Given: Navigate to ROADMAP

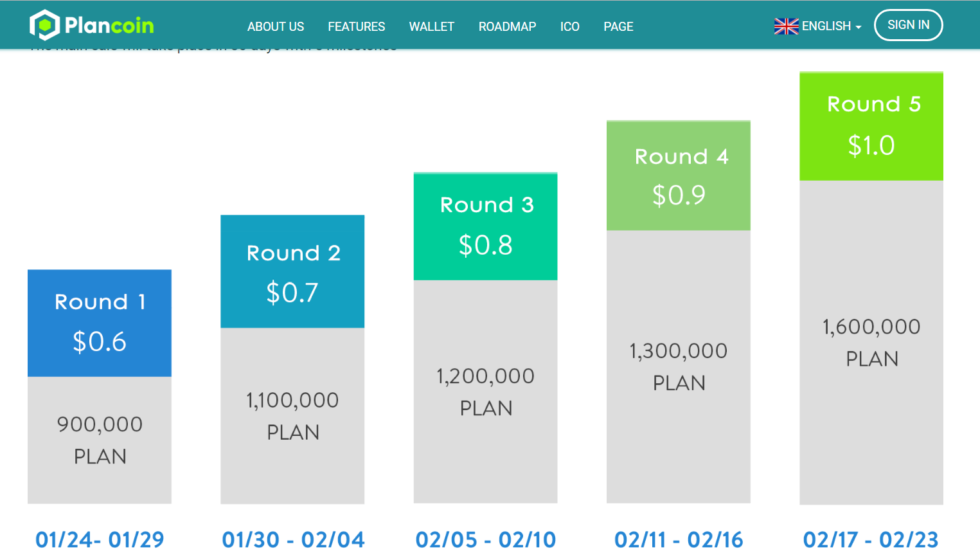Looking at the screenshot, I should [x=507, y=26].
